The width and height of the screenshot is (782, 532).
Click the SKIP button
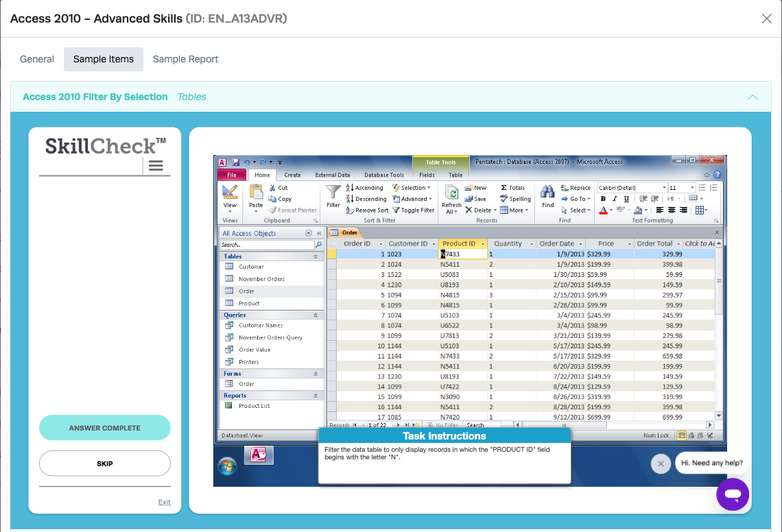(x=105, y=463)
